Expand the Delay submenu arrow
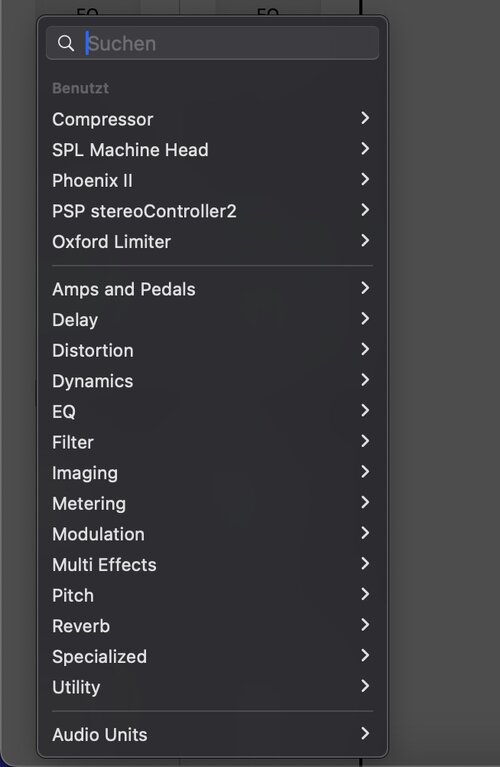The height and width of the screenshot is (767, 500). (x=365, y=319)
